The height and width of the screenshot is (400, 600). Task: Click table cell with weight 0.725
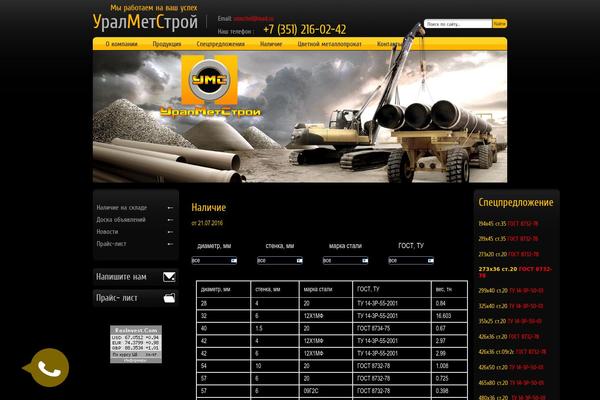(449, 379)
